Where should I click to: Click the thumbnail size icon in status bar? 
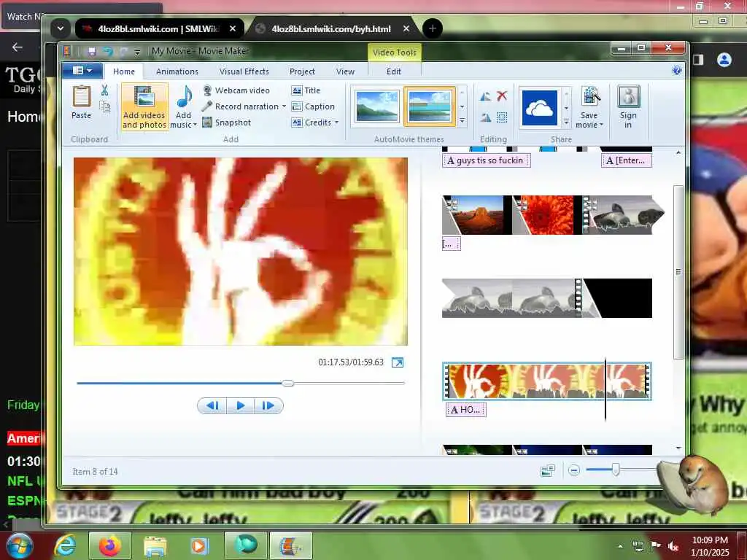tap(547, 471)
